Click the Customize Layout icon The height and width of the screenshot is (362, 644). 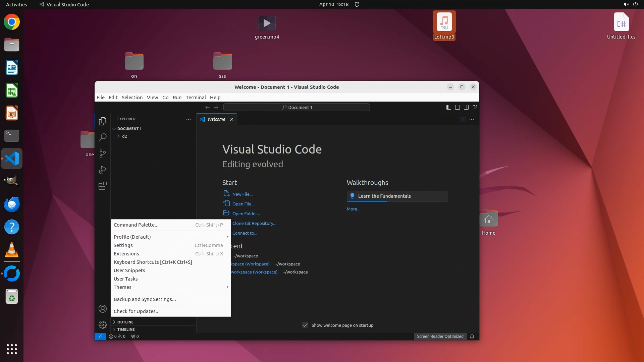475,107
